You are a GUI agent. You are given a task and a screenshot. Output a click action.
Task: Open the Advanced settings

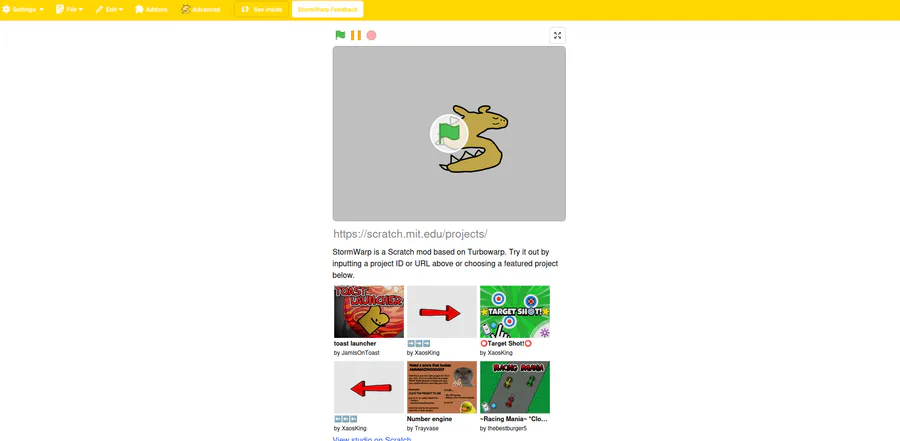click(200, 9)
